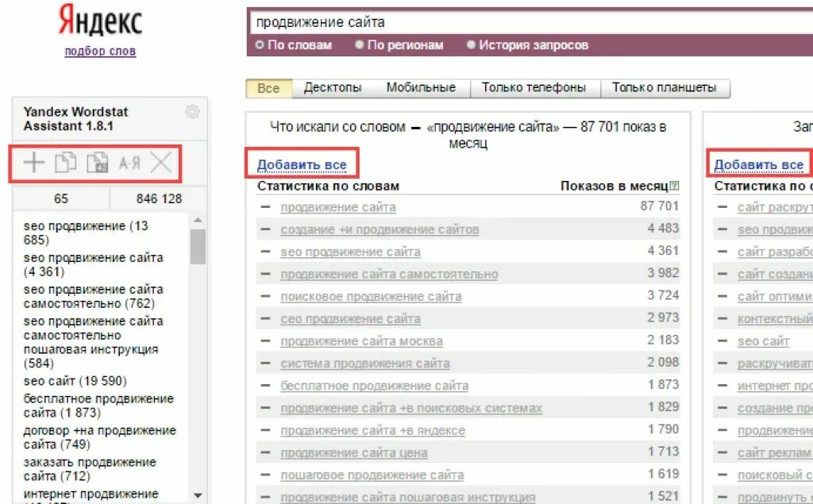Click 'бесплатное продвижение сайта (1 873)' in Assistant list

coord(98,406)
